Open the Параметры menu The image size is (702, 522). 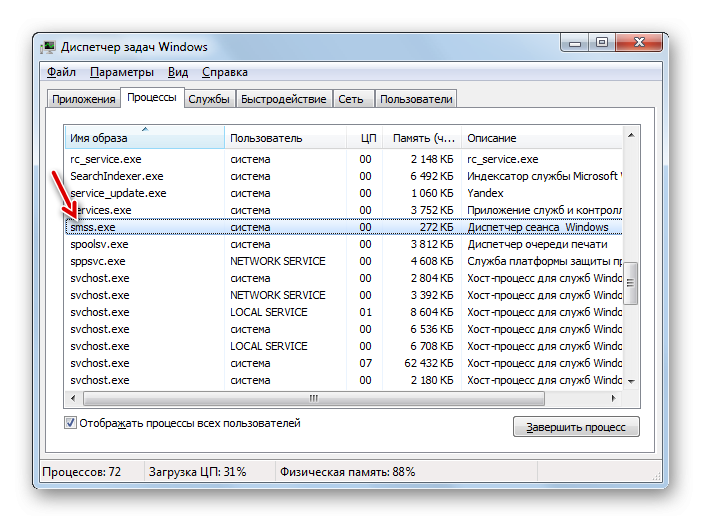[x=121, y=72]
